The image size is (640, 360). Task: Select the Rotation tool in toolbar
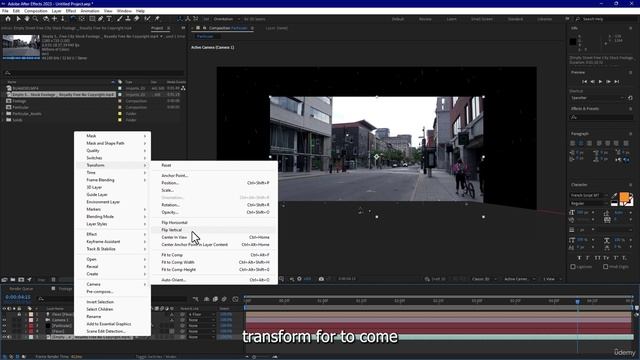[x=73, y=19]
